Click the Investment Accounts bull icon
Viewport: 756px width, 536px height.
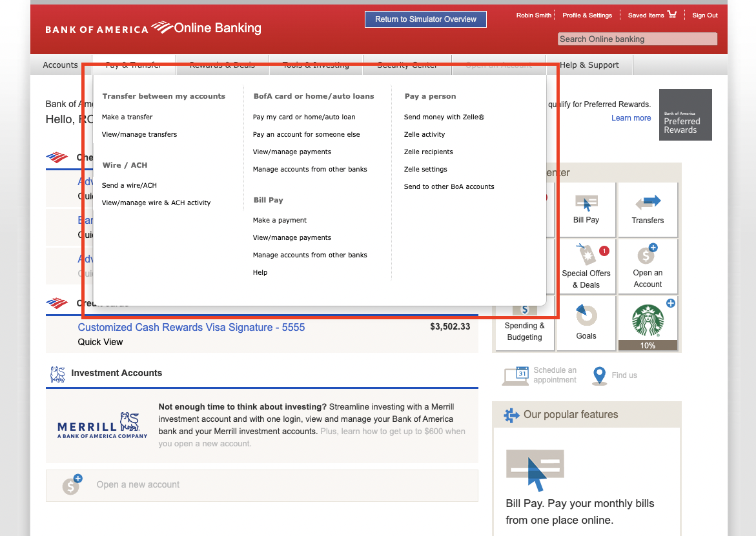[x=58, y=373]
